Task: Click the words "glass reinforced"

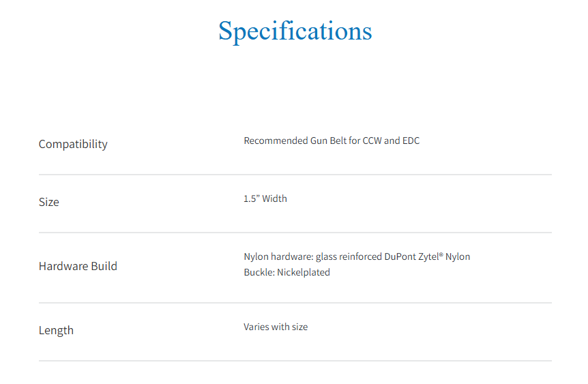Action: [347, 257]
